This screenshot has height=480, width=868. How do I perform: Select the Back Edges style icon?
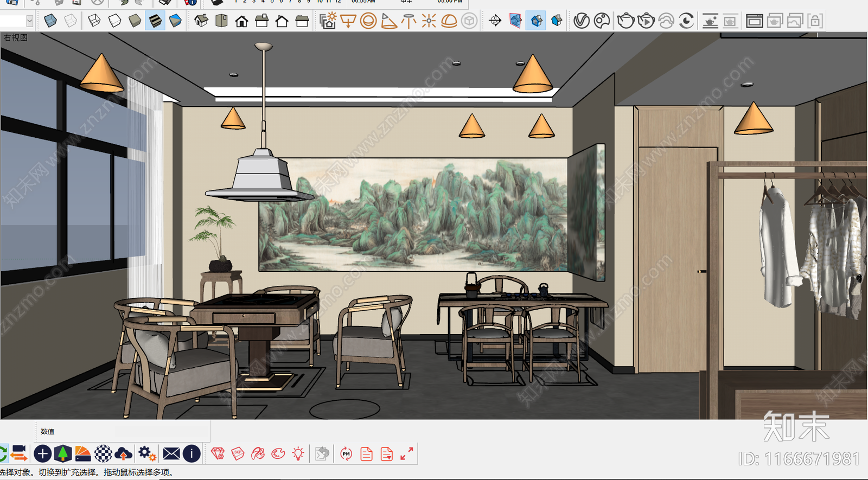pyautogui.click(x=71, y=21)
